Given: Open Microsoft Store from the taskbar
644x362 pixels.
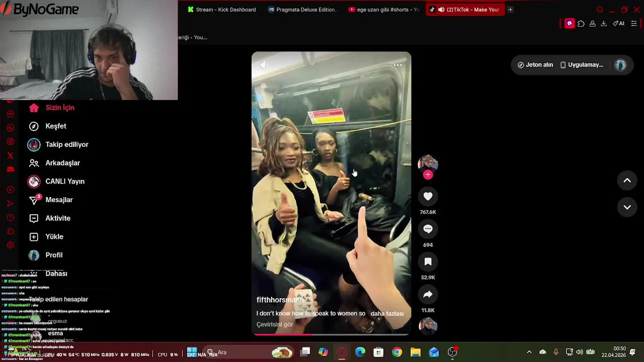Looking at the screenshot, I should coord(378,352).
